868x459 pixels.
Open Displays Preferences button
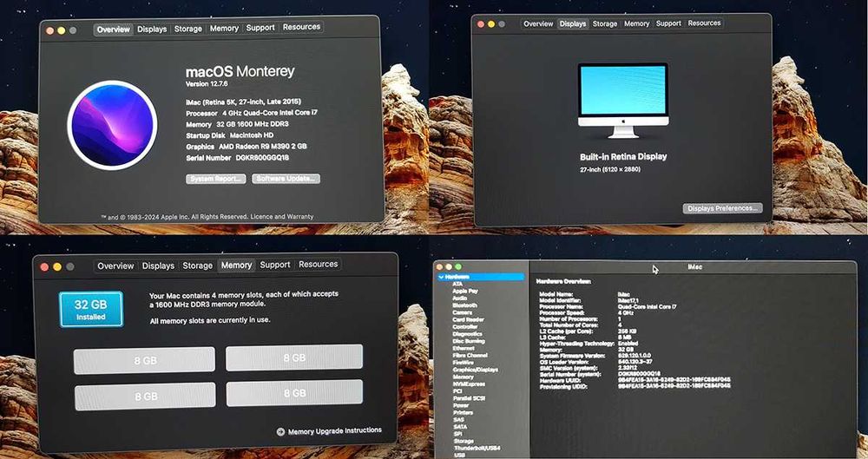click(x=722, y=208)
